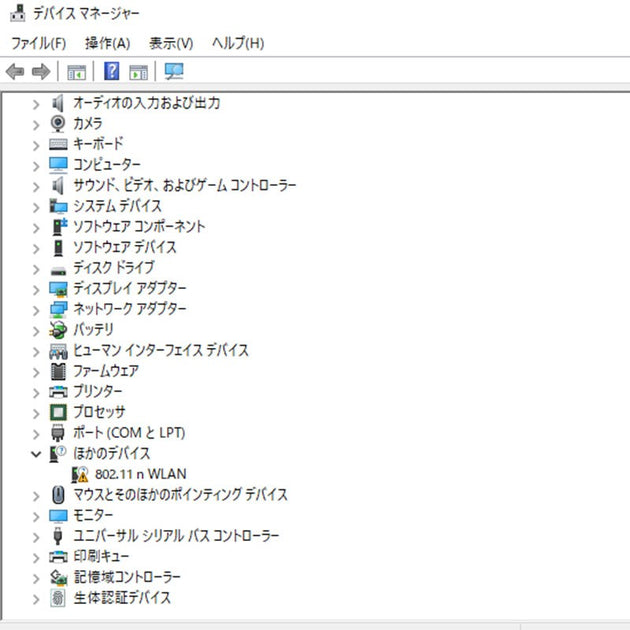The height and width of the screenshot is (630, 630).
Task: Select the ポート (COM と LPT) label
Action: [129, 433]
